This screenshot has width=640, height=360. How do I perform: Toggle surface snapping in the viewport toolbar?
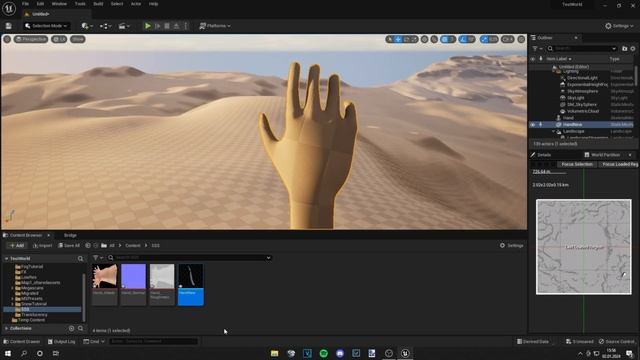pyautogui.click(x=434, y=39)
